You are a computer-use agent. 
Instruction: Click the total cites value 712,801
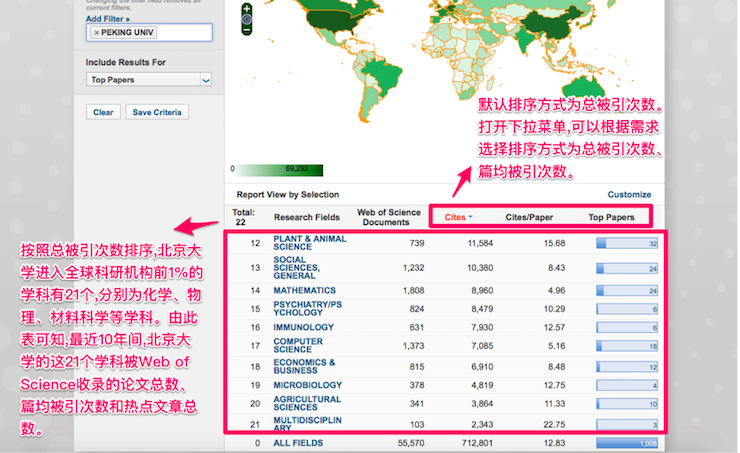tap(477, 443)
